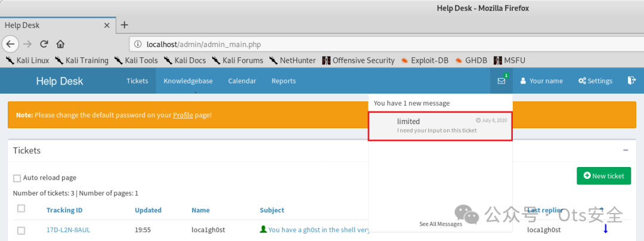This screenshot has height=241, width=644.
Task: Open a new browser tab with plus
Action: (125, 25)
